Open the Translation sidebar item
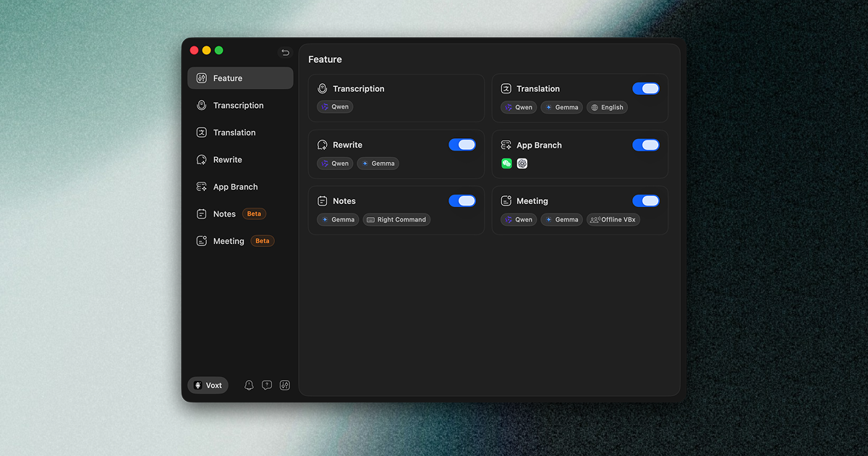 [240, 132]
